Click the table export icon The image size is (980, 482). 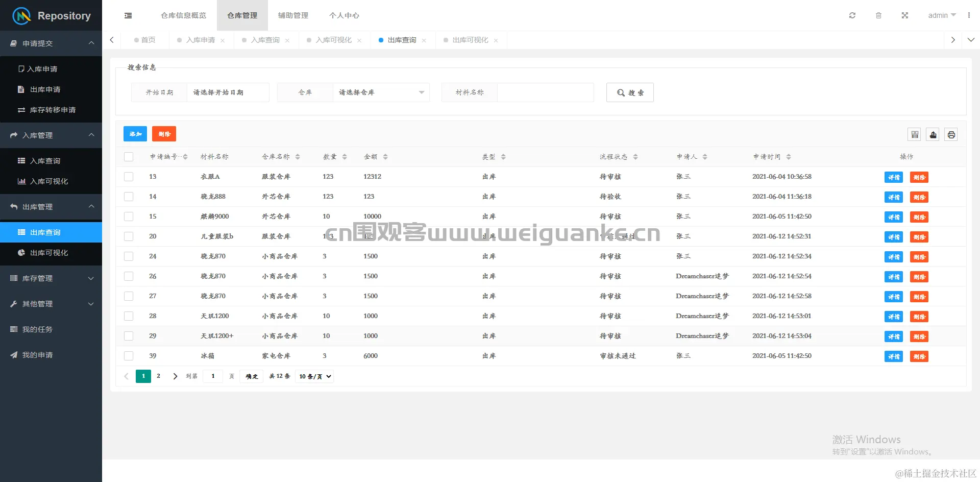[x=933, y=135]
